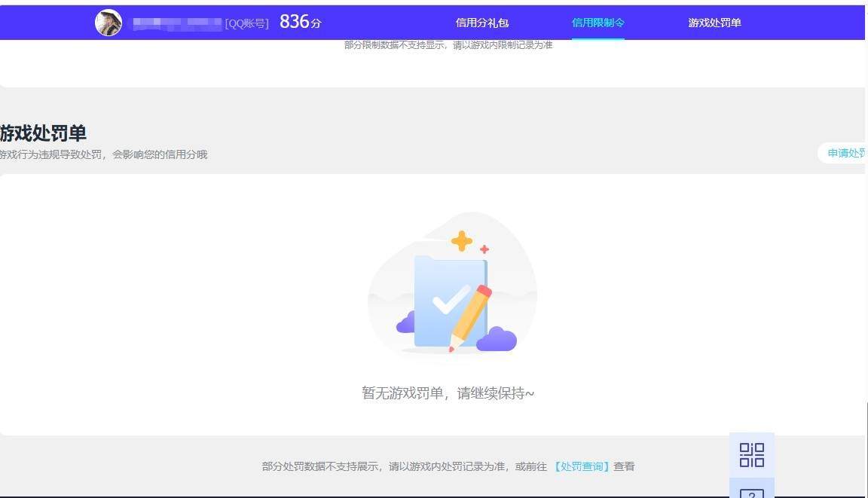This screenshot has width=868, height=498.
Task: Open the 信用分礼包 tab
Action: (x=481, y=23)
